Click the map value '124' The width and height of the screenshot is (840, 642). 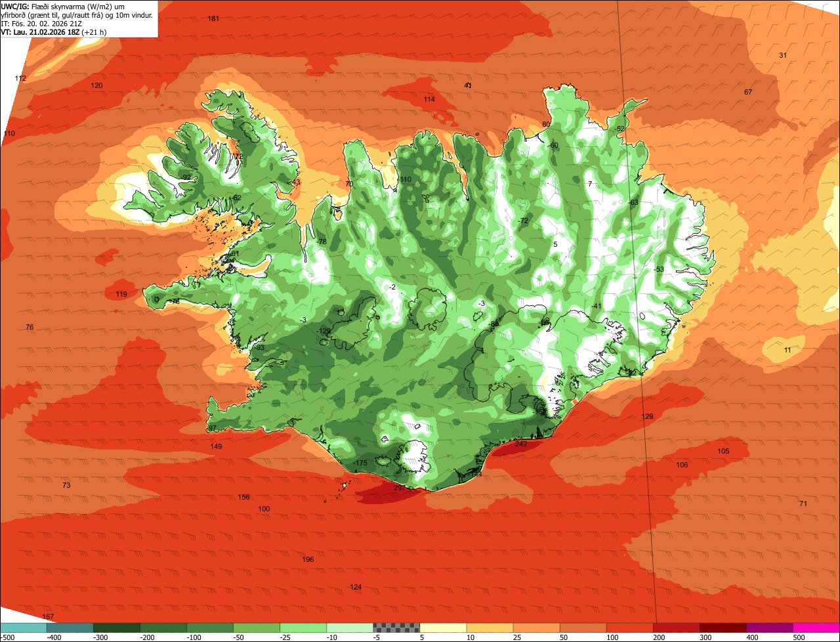pyautogui.click(x=356, y=587)
